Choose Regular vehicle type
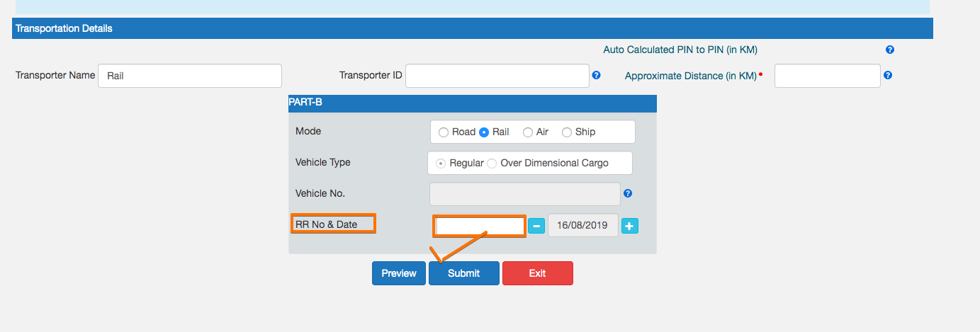Screen dimensions: 980x332 click(x=441, y=163)
